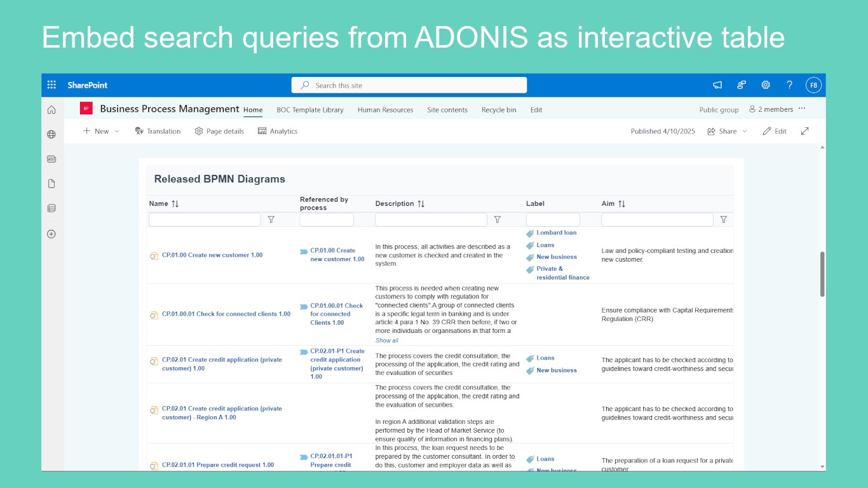868x488 pixels.
Task: Expand page to full width arrow icon
Action: [x=804, y=131]
